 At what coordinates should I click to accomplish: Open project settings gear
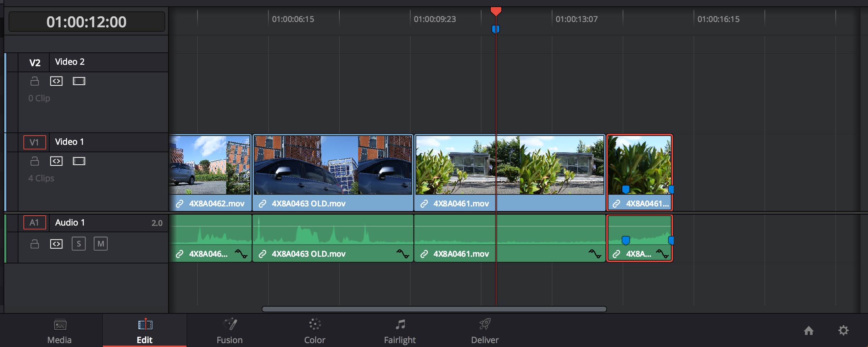[x=843, y=330]
